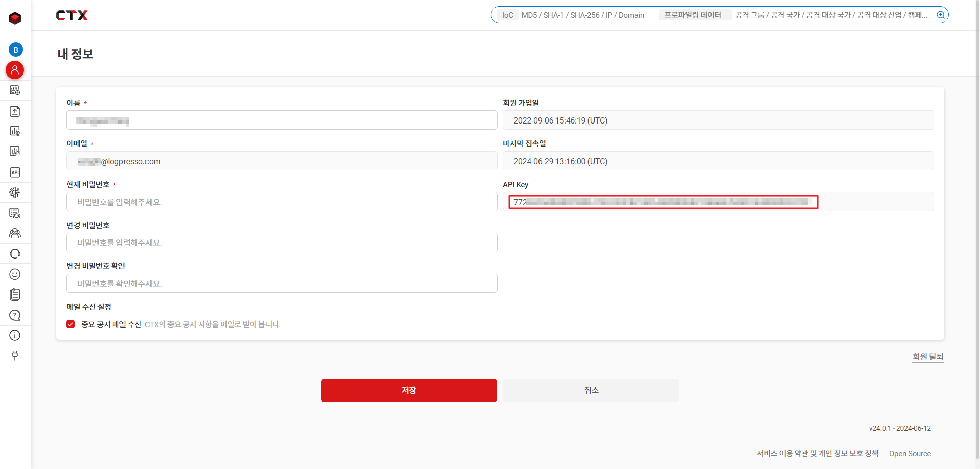This screenshot has height=469, width=980.
Task: Focus the 현재 비밀번호 input field
Action: click(282, 202)
